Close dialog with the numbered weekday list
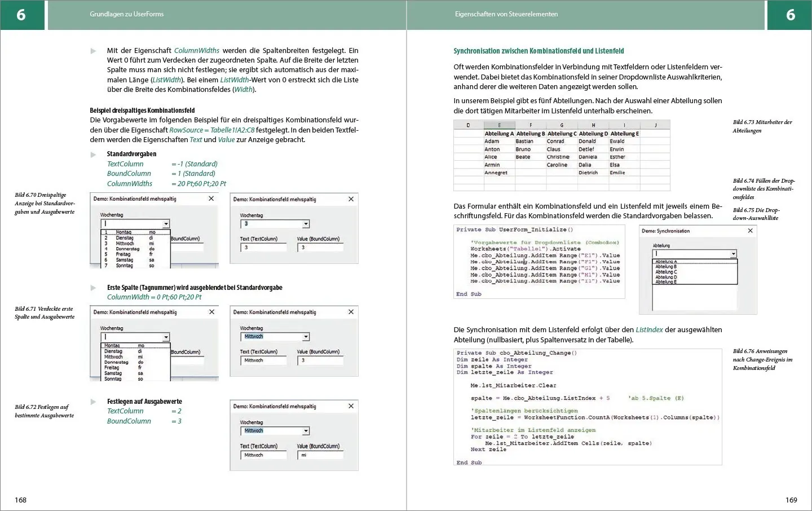The width and height of the screenshot is (812, 511). click(x=211, y=199)
